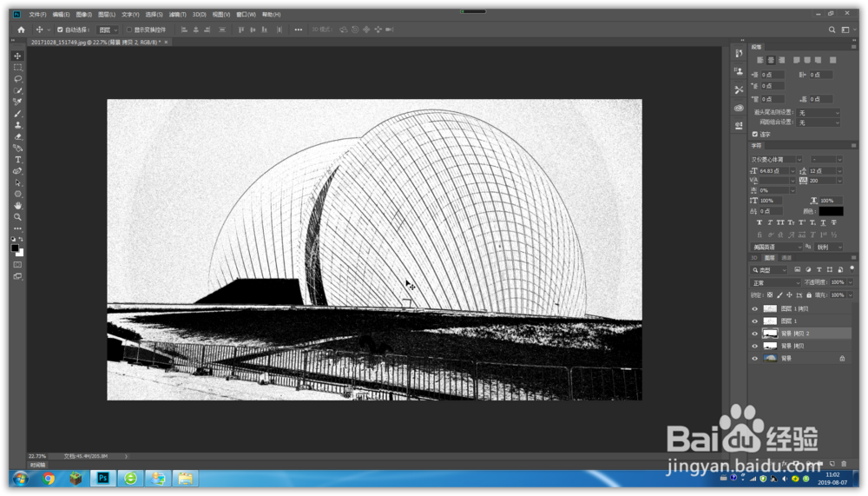Switch to the 3D panel tab

[x=754, y=258]
